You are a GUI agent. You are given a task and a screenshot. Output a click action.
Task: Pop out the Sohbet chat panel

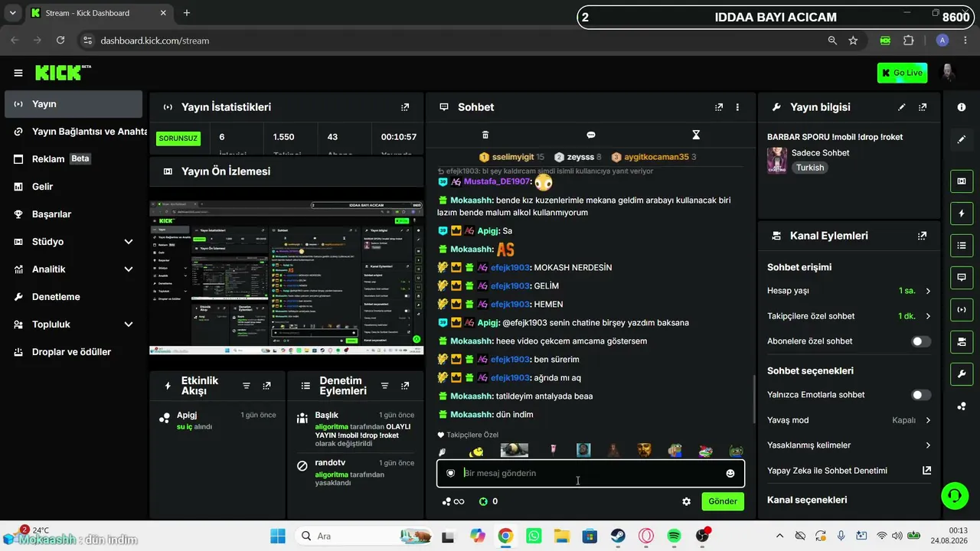(719, 107)
